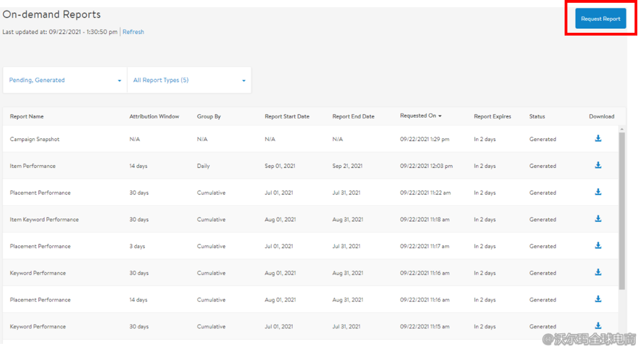The image size is (644, 350).
Task: Click the Group By column header
Action: tap(209, 117)
